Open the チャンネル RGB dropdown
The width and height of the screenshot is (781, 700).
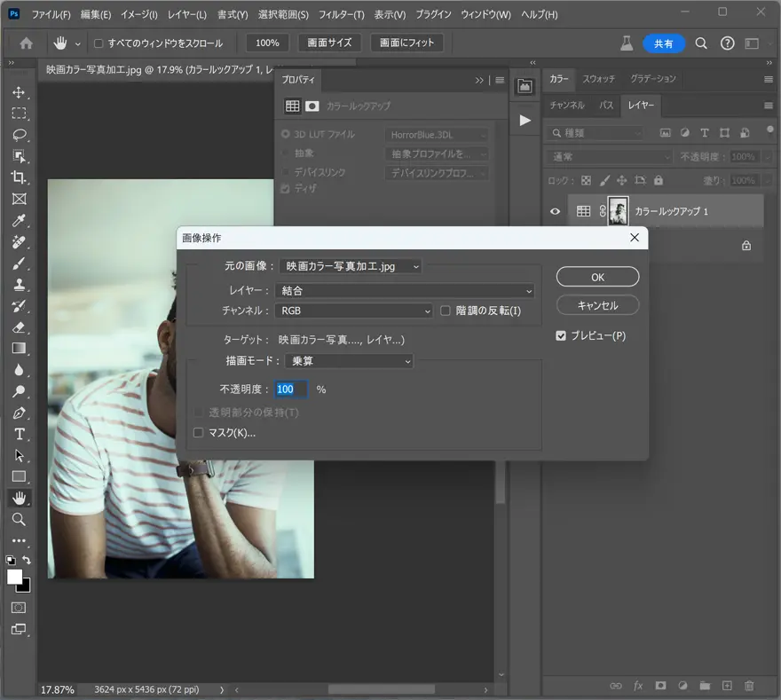(x=354, y=311)
